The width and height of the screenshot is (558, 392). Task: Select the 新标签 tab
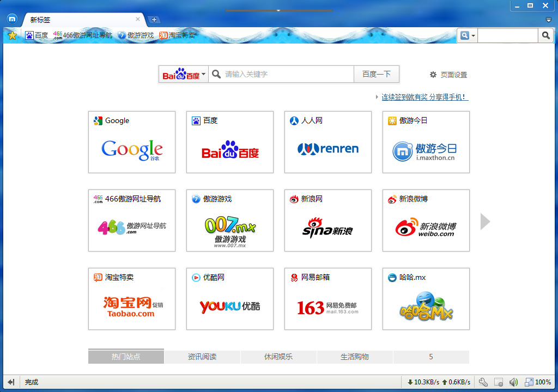coord(84,20)
